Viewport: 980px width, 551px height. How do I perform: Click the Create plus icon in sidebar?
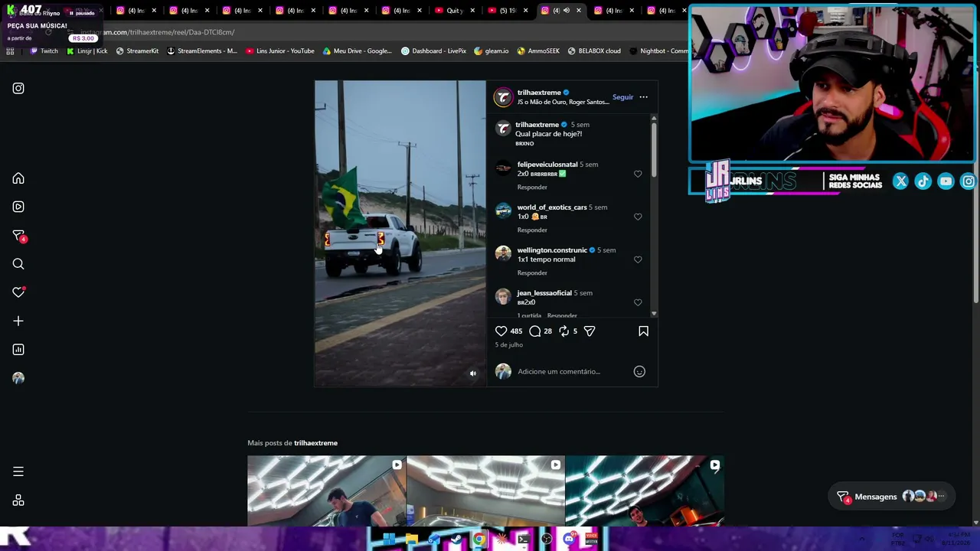pos(18,321)
